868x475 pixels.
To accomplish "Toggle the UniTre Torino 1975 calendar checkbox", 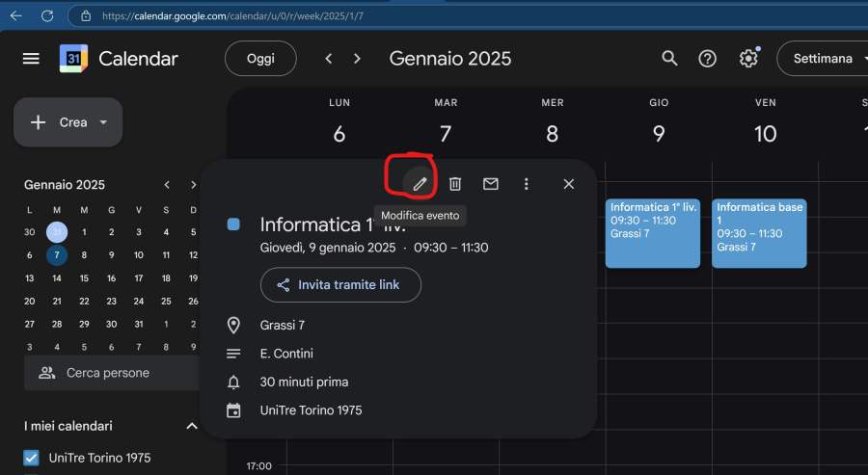I will [31, 458].
